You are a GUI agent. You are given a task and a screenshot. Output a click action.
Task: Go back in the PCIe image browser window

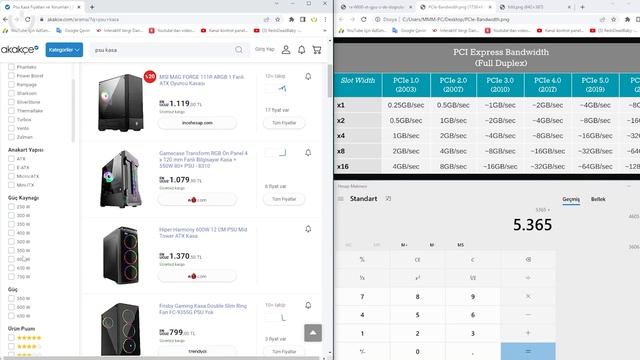[x=341, y=19]
